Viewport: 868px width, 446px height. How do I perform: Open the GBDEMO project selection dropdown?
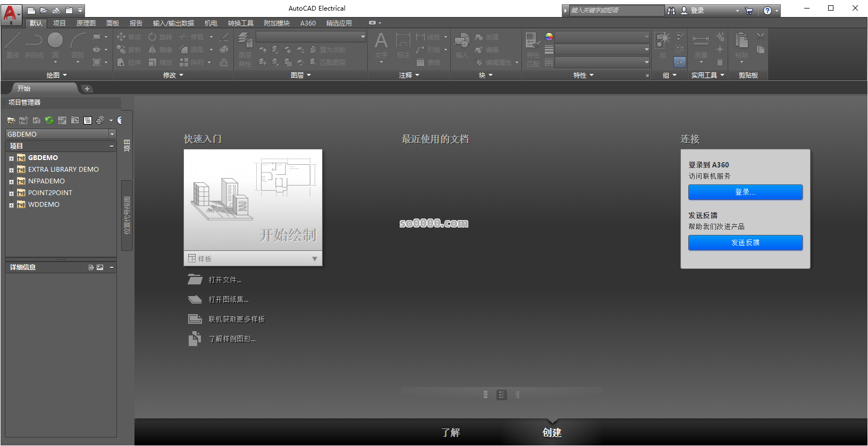112,134
